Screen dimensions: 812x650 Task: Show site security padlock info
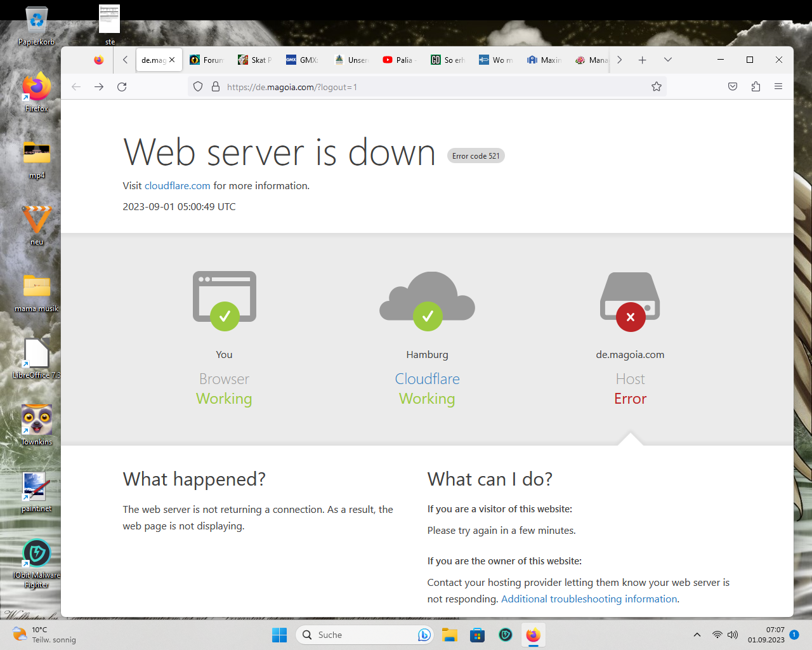[x=216, y=87]
